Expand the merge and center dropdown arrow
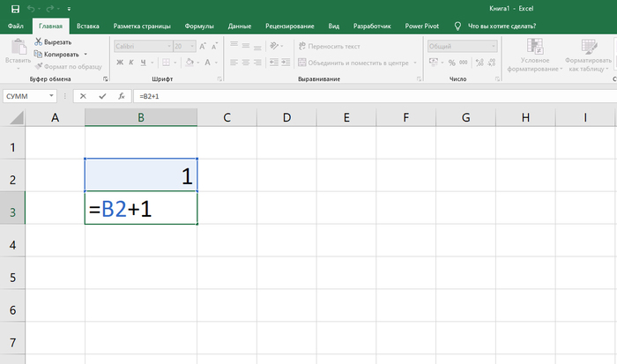The width and height of the screenshot is (617, 364). pos(415,63)
